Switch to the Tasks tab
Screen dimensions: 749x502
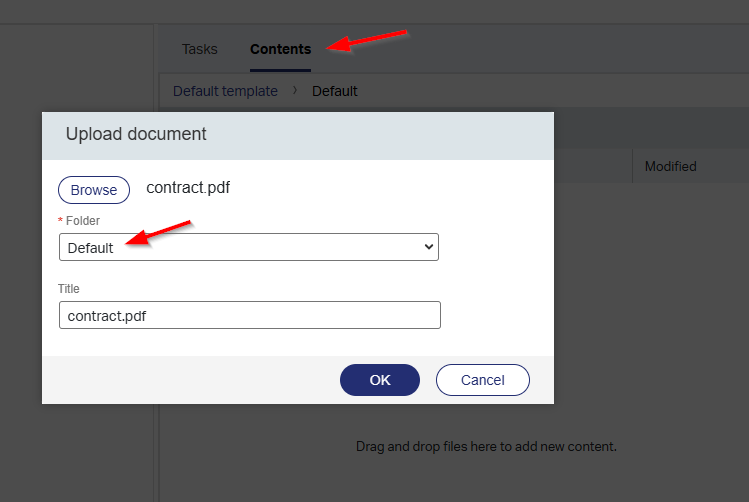(199, 49)
